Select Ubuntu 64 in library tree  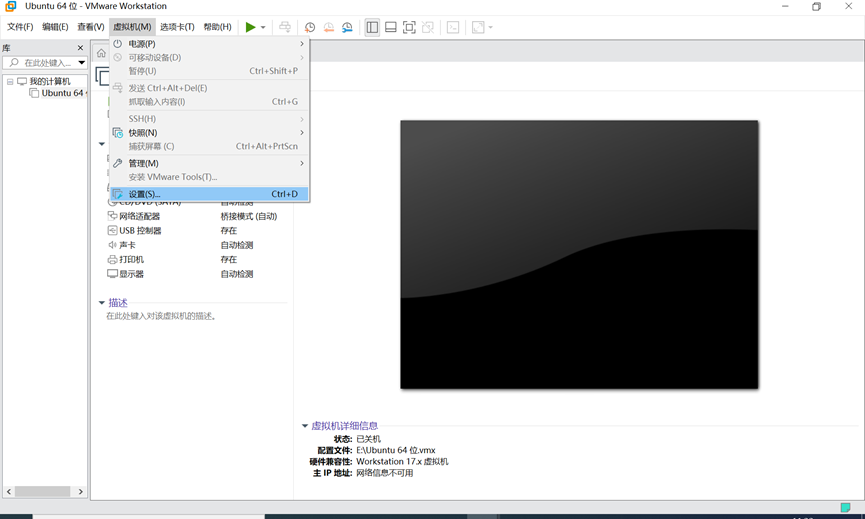(x=62, y=93)
